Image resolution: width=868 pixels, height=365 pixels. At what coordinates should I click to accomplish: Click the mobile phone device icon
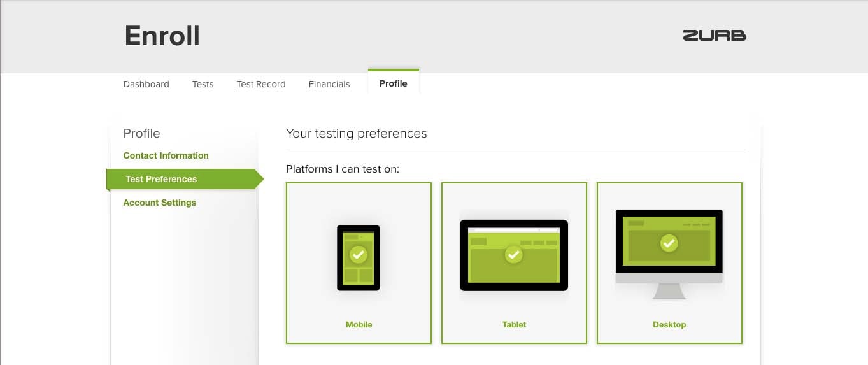(358, 258)
